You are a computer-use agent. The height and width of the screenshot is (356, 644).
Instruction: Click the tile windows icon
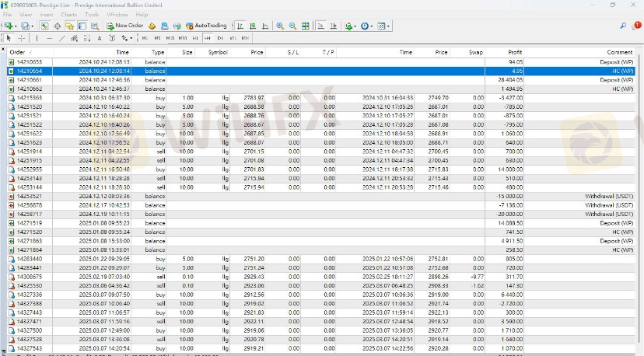click(306, 26)
